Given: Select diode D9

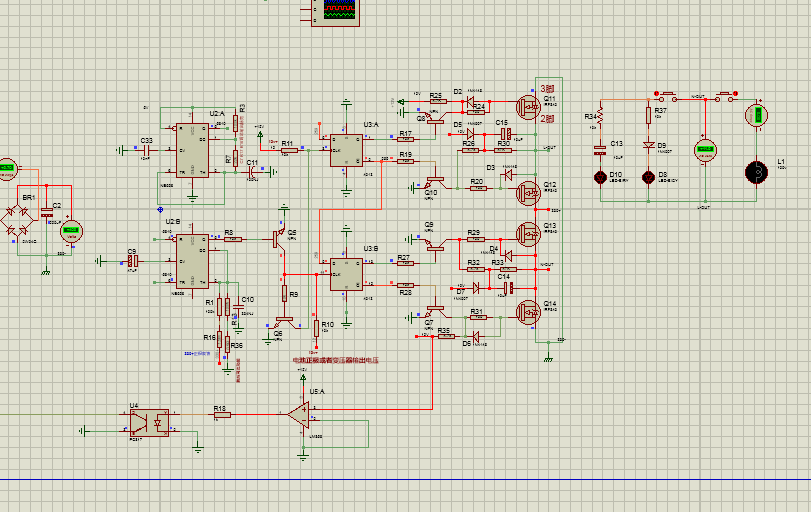Looking at the screenshot, I should click(x=649, y=145).
